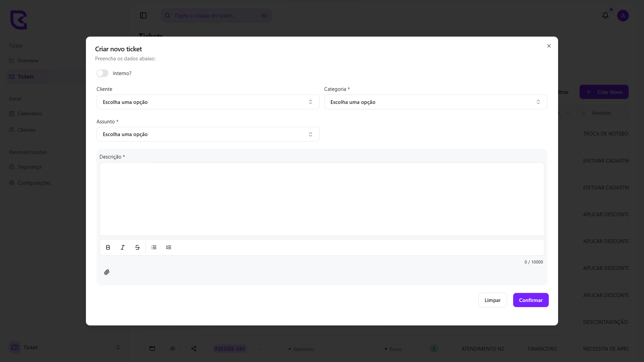Screen dimensions: 644x362
Task: Click into the Descrição text area
Action: pyautogui.click(x=322, y=199)
